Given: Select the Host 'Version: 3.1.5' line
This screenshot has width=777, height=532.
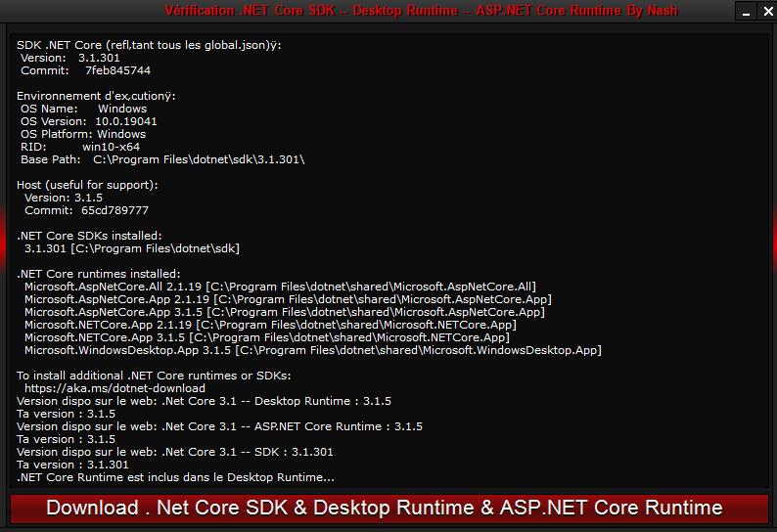Looking at the screenshot, I should (x=64, y=198).
